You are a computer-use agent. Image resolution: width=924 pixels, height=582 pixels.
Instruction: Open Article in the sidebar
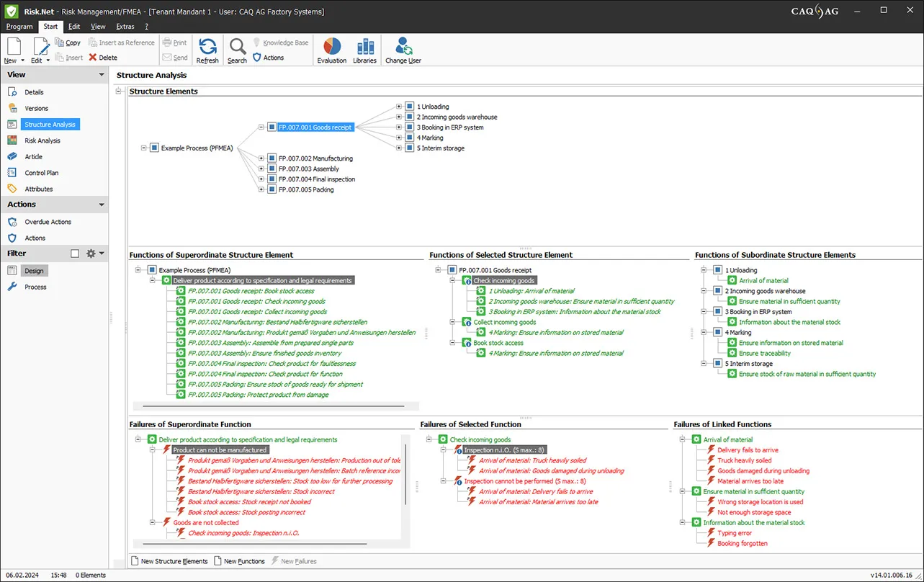click(33, 156)
